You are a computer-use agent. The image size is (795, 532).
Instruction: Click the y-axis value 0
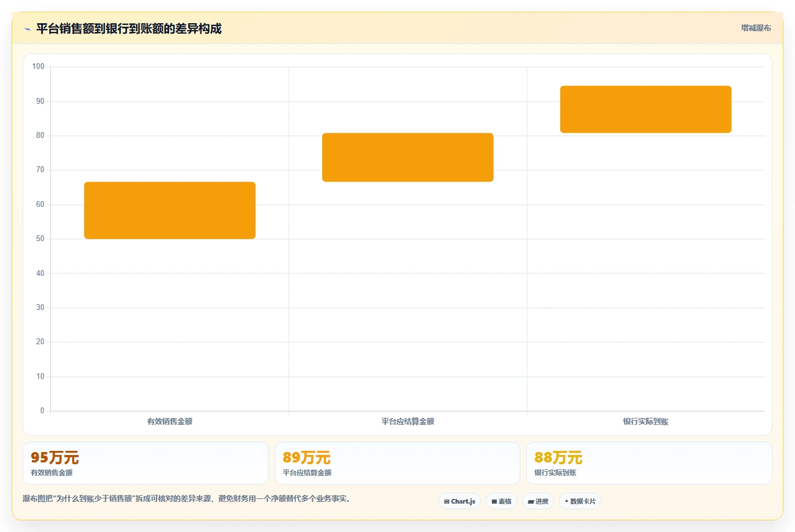tap(42, 411)
